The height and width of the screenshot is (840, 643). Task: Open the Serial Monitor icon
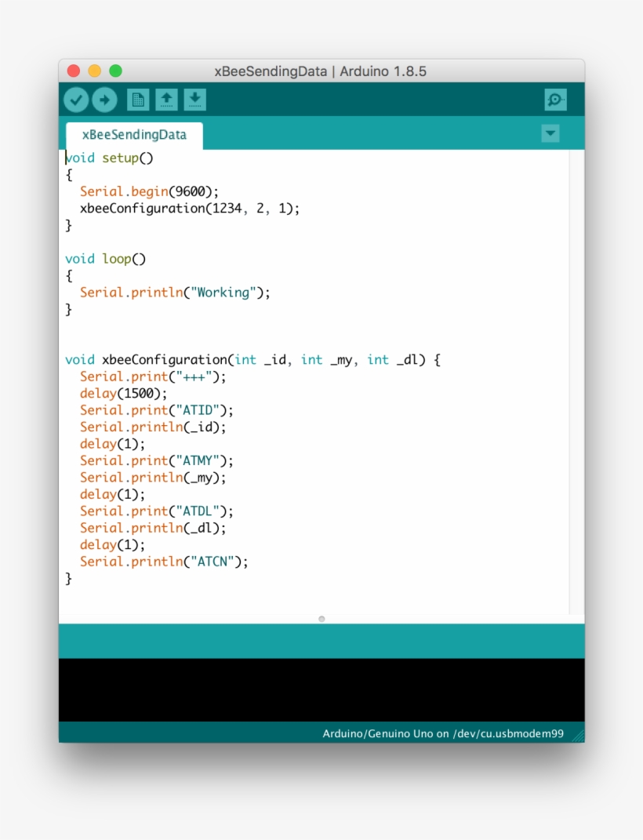click(x=555, y=100)
